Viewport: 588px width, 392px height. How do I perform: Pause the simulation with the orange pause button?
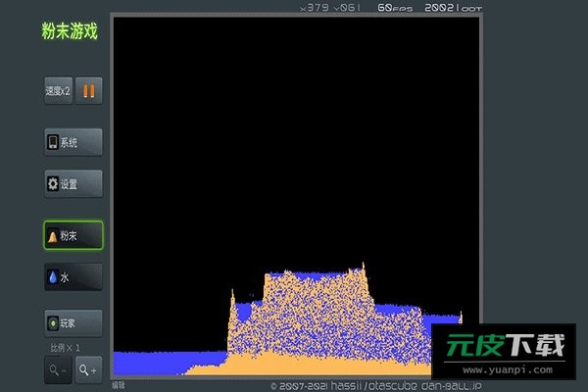click(89, 91)
